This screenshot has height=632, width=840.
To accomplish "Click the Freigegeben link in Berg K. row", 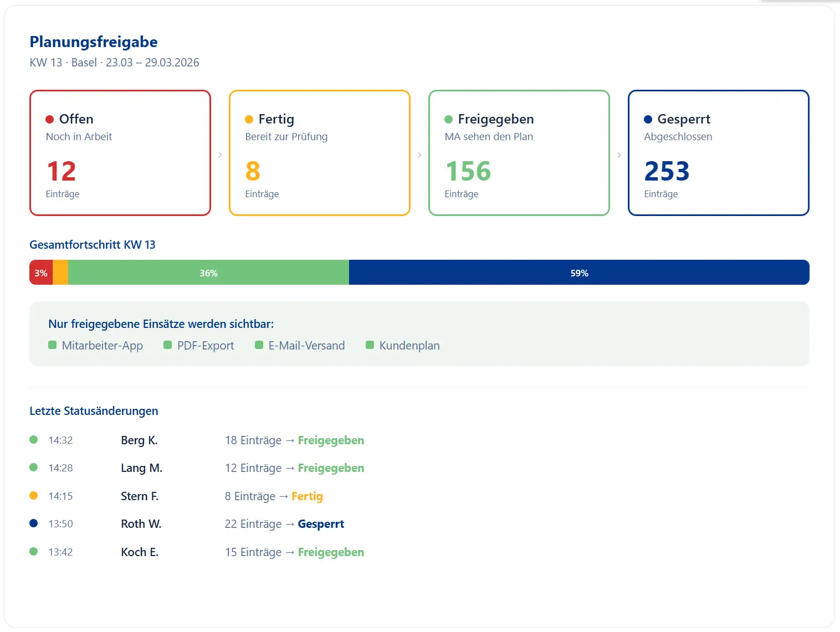I will [x=331, y=440].
